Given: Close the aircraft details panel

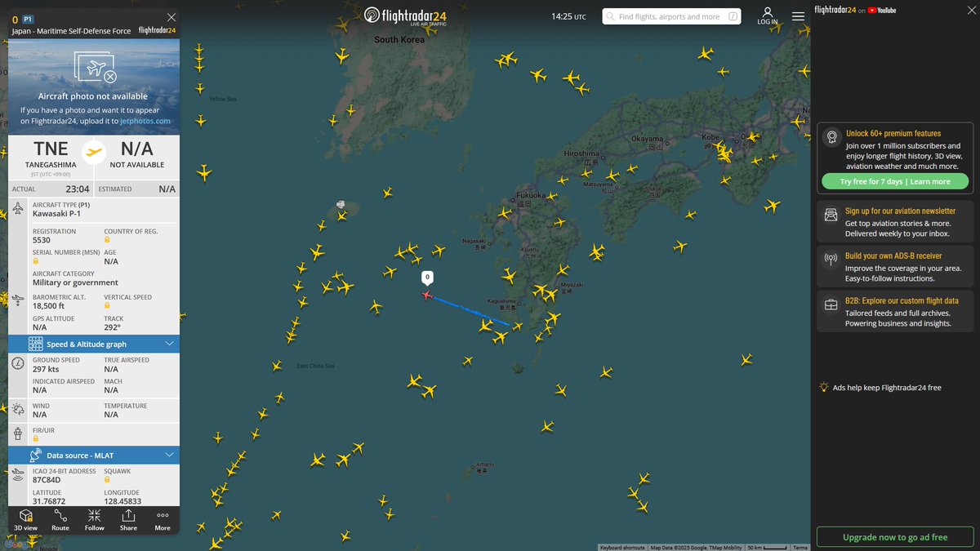Looking at the screenshot, I should 171,17.
